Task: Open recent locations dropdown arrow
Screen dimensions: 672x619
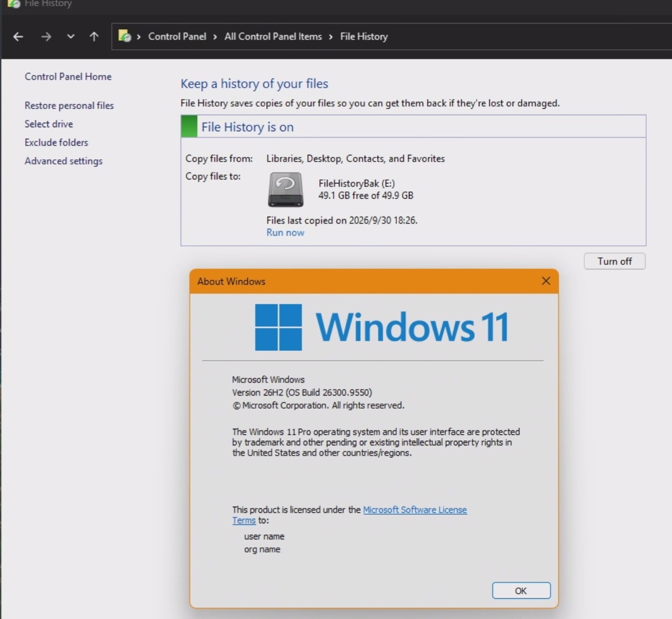Action: (x=71, y=37)
